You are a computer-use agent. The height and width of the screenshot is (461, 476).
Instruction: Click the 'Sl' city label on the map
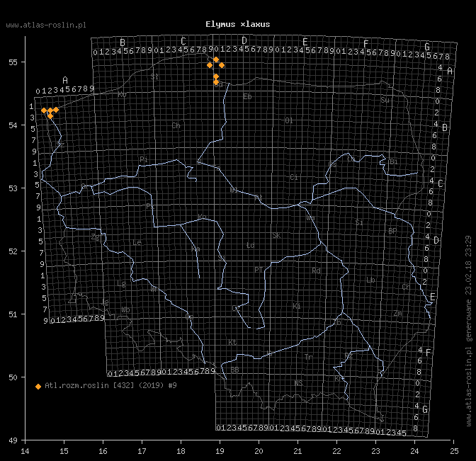[155, 76]
